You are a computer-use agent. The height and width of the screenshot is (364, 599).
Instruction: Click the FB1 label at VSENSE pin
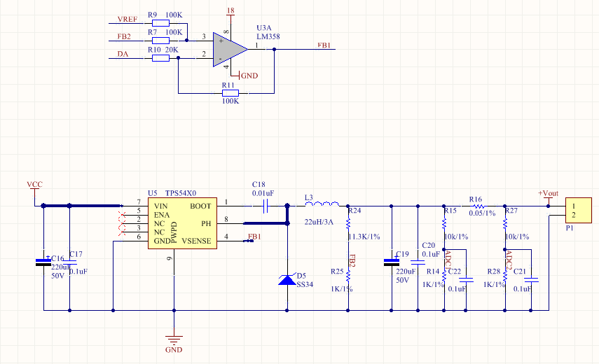point(254,237)
